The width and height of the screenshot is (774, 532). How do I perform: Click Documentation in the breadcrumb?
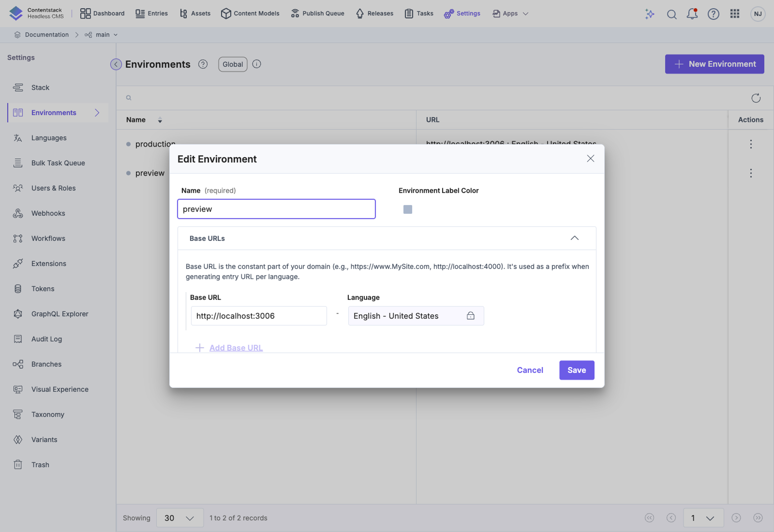(x=47, y=35)
